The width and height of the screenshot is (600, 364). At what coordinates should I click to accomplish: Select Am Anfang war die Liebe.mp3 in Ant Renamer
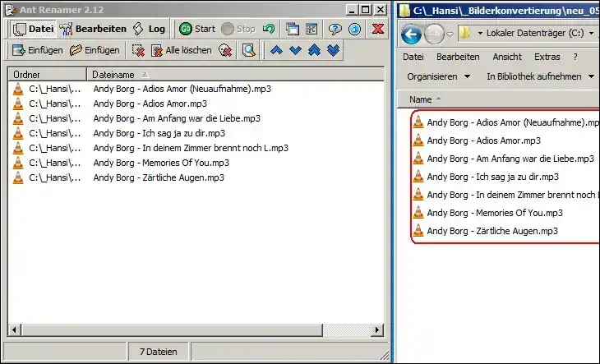(177, 118)
